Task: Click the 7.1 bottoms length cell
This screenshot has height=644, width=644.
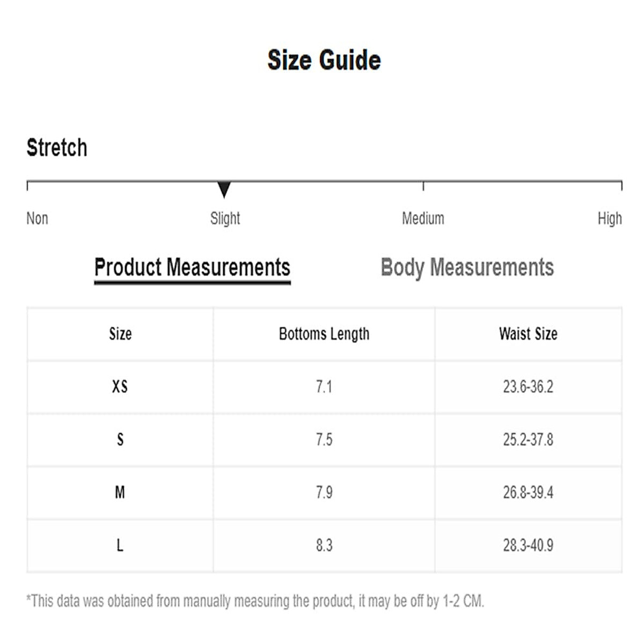Action: [324, 386]
